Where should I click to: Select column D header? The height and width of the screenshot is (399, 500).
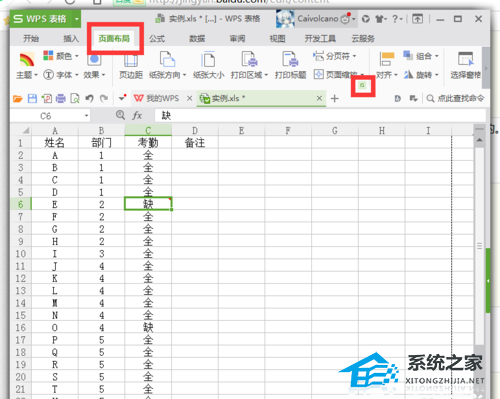pos(195,130)
